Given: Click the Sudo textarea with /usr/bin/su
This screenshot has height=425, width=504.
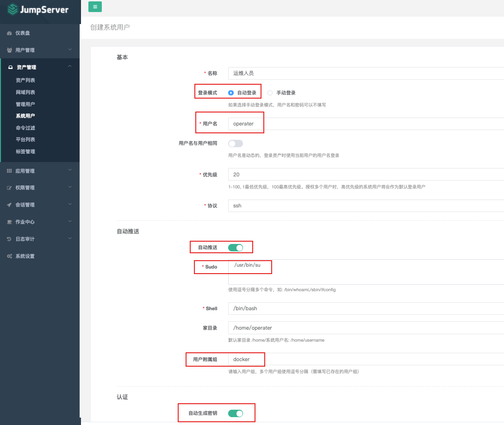Looking at the screenshot, I should coord(366,272).
